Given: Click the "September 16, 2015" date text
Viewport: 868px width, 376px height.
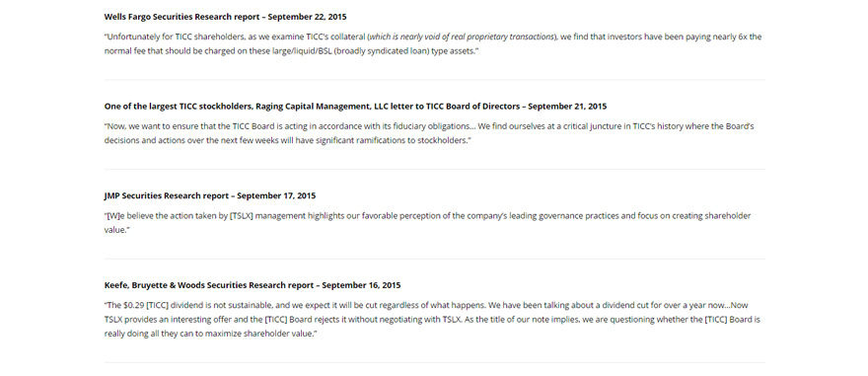Looking at the screenshot, I should coord(361,285).
